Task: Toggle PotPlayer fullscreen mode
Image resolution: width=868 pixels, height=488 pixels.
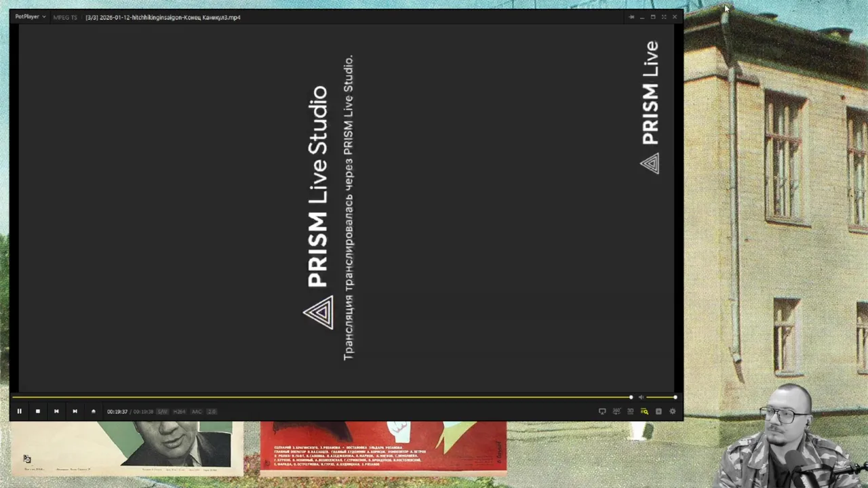Action: tap(664, 17)
